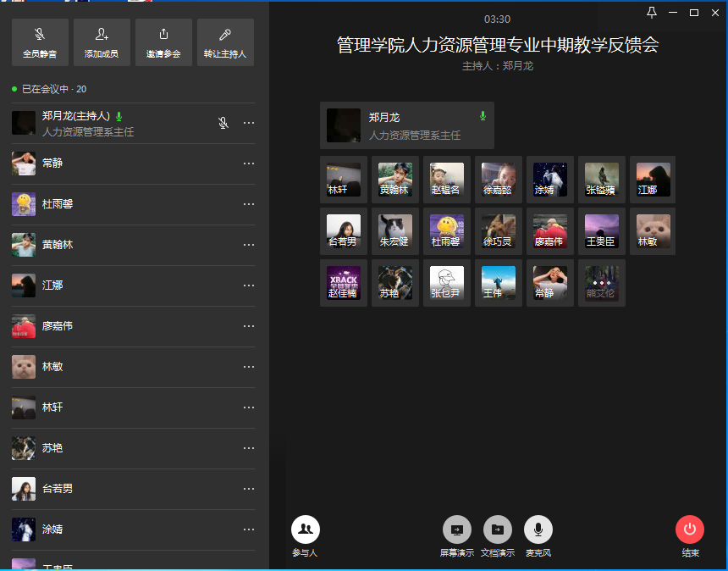Open more options for host 郑月龙
The image size is (728, 571).
[249, 123]
